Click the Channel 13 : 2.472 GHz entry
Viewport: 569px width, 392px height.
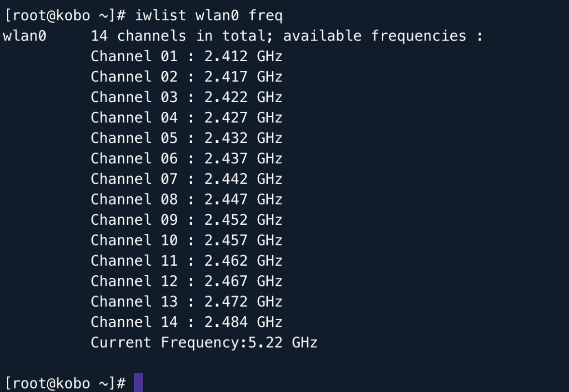186,301
